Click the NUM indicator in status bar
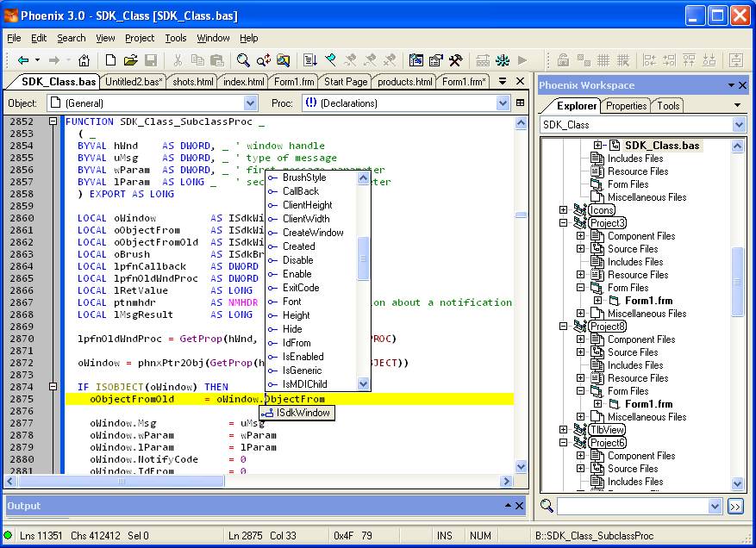Screen dimensions: 756x548 [480, 535]
